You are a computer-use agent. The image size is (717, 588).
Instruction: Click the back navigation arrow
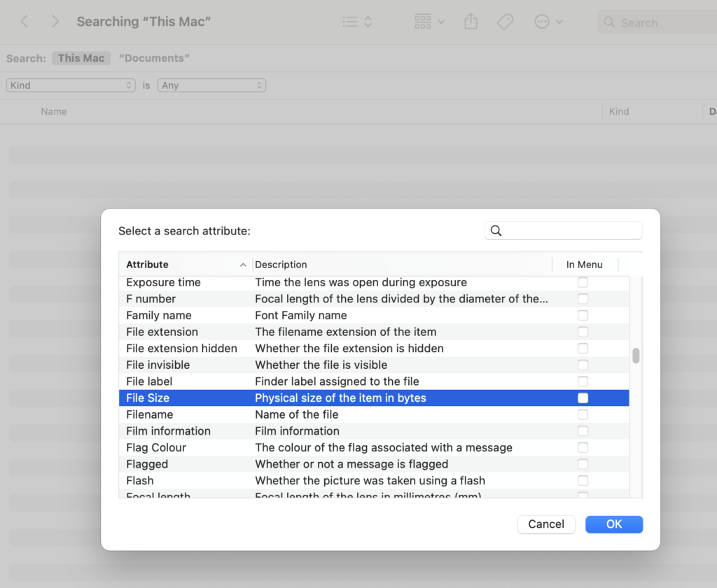tap(25, 21)
